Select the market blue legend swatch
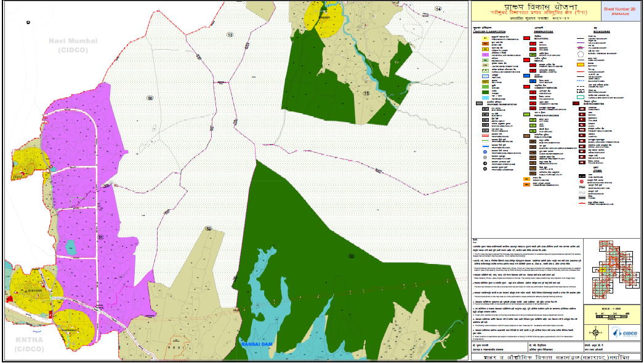 pos(526,76)
